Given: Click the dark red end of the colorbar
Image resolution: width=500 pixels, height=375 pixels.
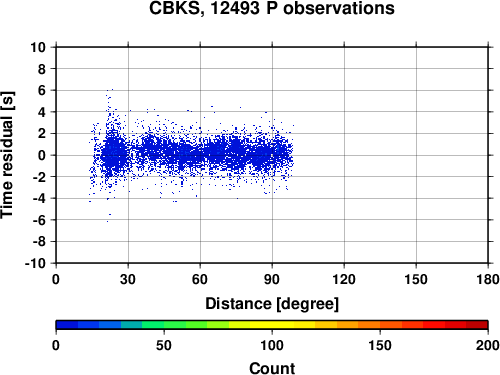Looking at the screenshot, I should (477, 325).
